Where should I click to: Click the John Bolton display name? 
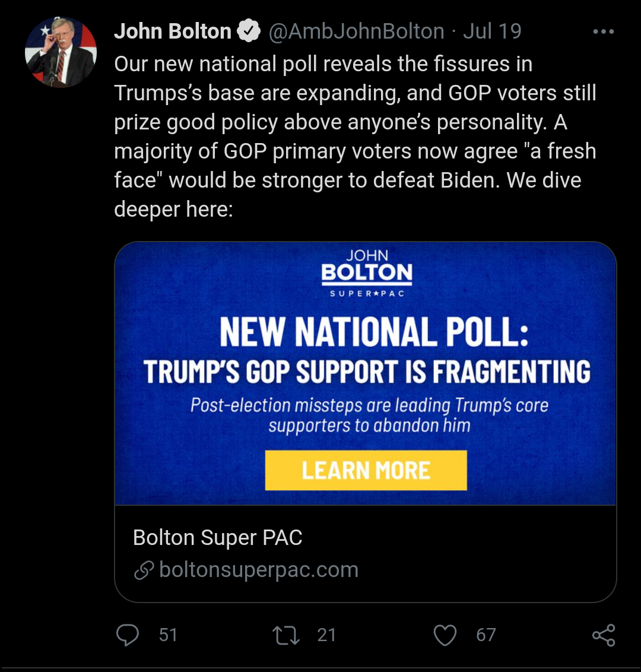[173, 31]
